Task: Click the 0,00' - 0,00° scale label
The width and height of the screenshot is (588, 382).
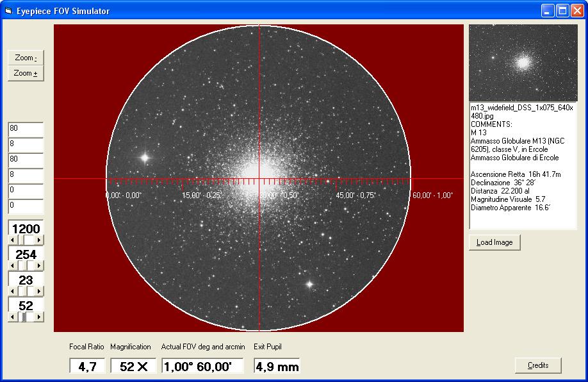Action: coord(124,195)
